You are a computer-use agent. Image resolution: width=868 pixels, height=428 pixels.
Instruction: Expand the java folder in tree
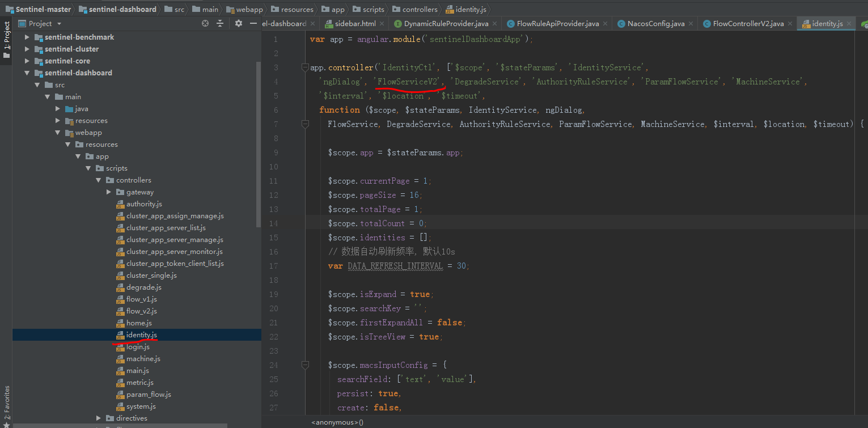coord(58,109)
